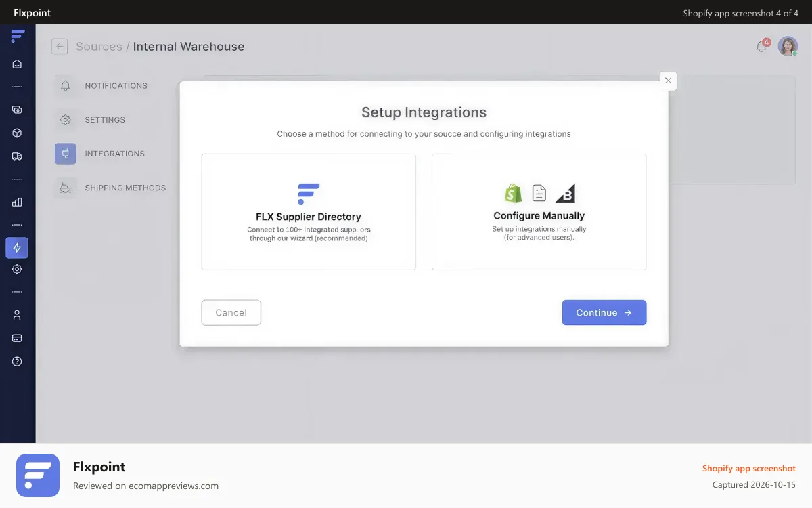Open the billing card icon in the sidebar
This screenshot has width=812, height=508.
[x=17, y=338]
